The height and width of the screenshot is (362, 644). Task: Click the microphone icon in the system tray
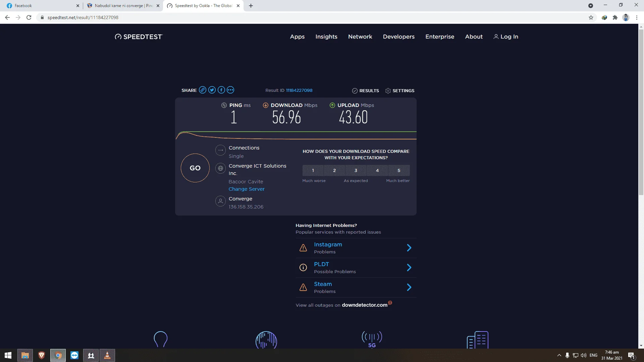pos(567,355)
